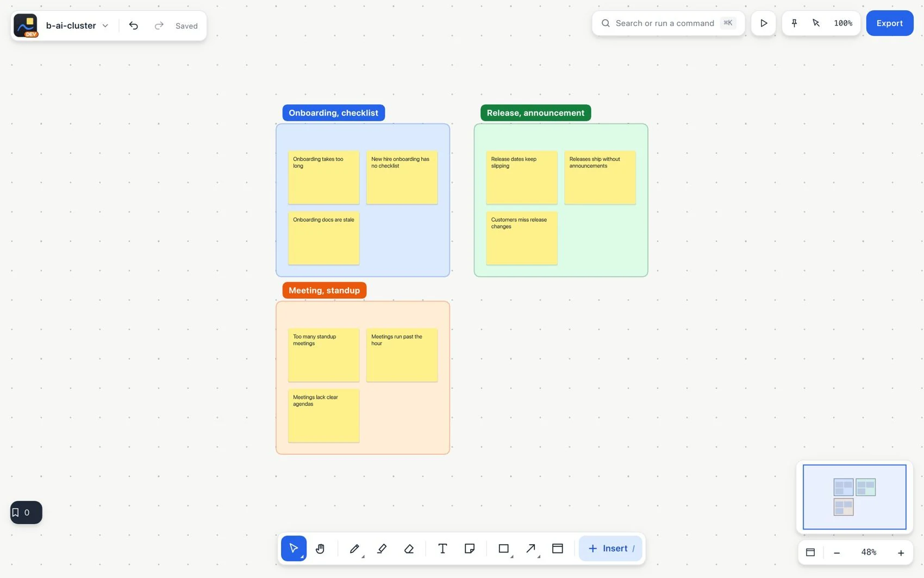
Task: Choose the text tool
Action: tap(442, 548)
